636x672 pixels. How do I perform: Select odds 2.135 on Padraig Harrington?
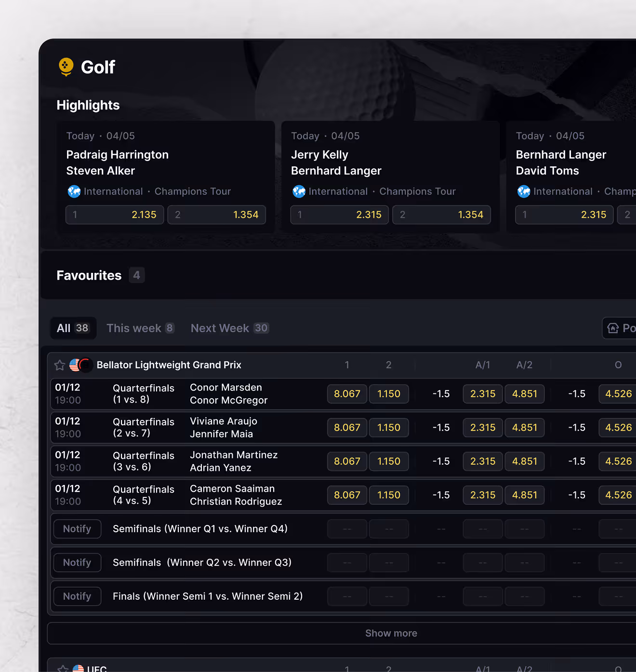coord(115,215)
